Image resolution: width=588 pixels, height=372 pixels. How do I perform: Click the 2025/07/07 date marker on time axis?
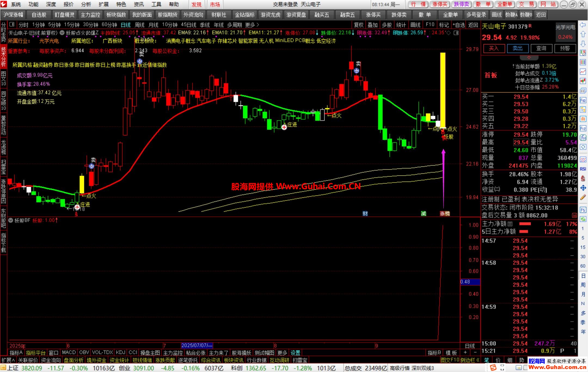pyautogui.click(x=197, y=345)
